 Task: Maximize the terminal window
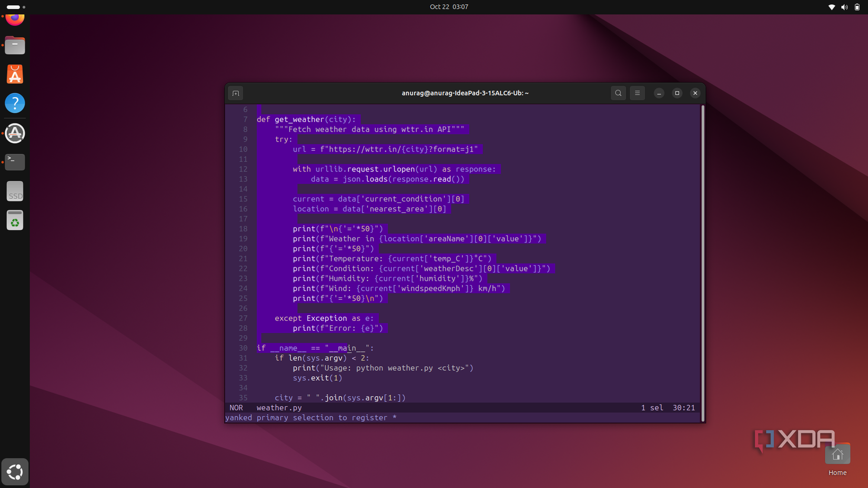677,93
